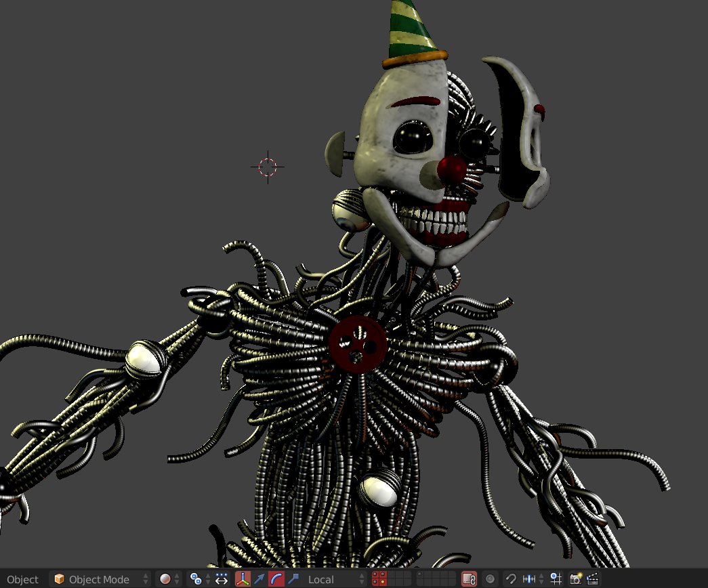Toggle layer 11 button with grey dot
Image resolution: width=708 pixels, height=588 pixels.
(420, 574)
